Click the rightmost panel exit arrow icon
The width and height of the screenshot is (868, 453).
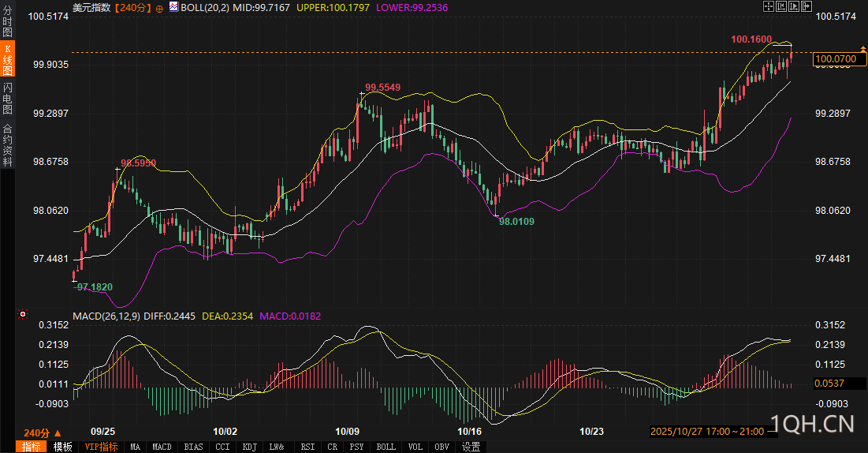807,6
